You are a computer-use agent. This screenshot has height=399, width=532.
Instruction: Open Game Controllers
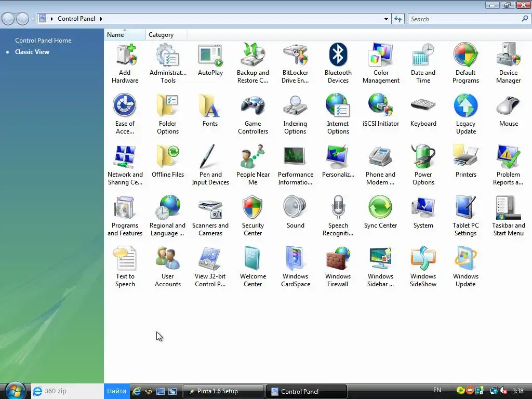pos(253,114)
